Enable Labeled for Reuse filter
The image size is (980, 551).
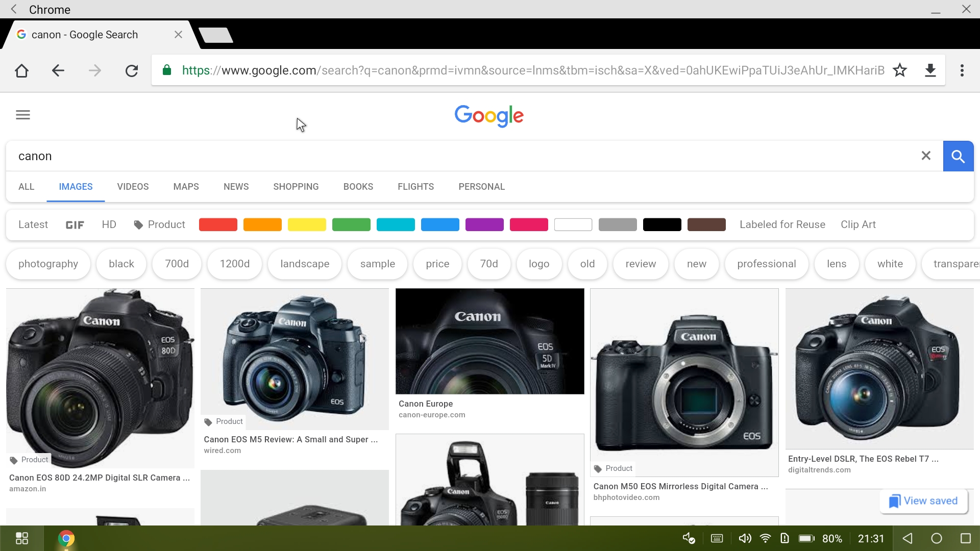coord(782,224)
